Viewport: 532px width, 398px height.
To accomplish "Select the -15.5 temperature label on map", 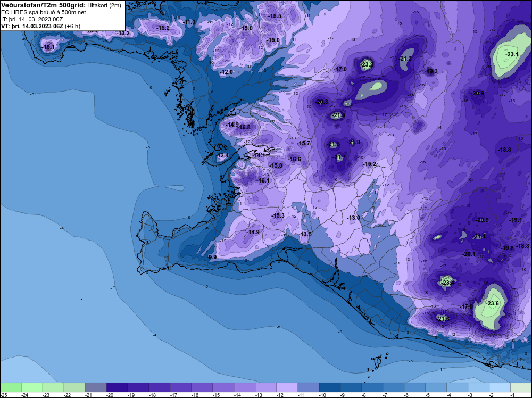I will point(275,16).
